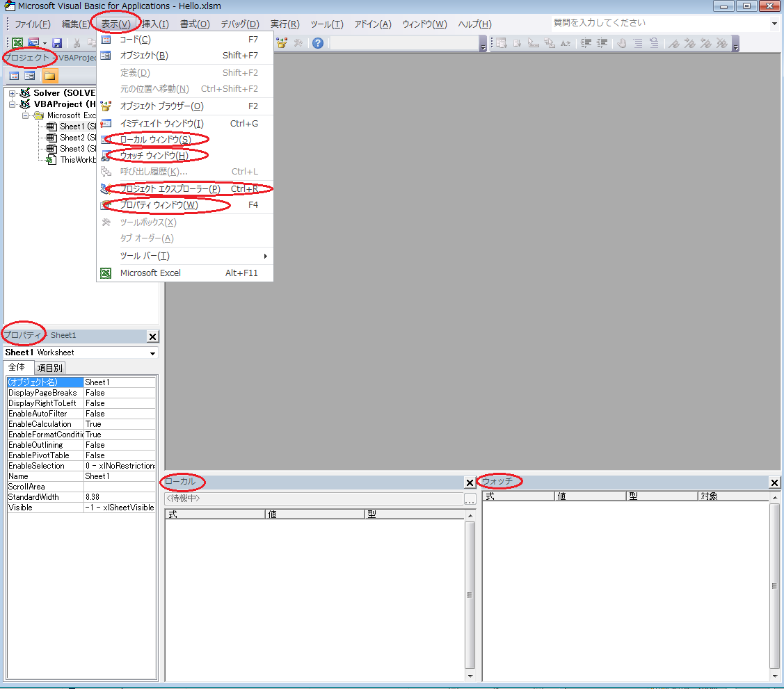This screenshot has height=689, width=784.
Task: Click the Previous Bookmark icon
Action: point(705,43)
